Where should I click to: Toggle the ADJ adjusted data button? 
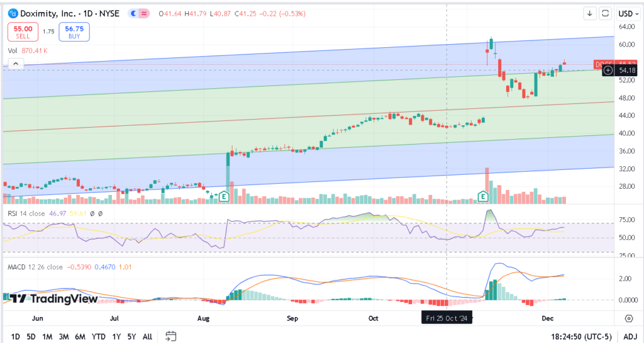click(630, 337)
